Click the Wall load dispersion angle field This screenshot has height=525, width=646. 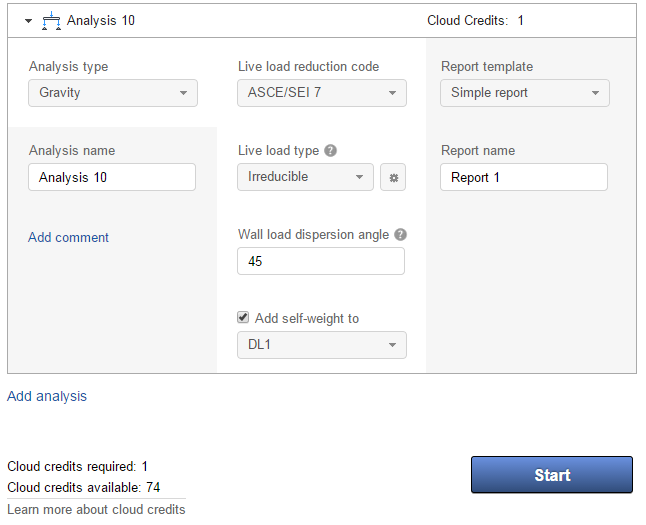click(321, 261)
